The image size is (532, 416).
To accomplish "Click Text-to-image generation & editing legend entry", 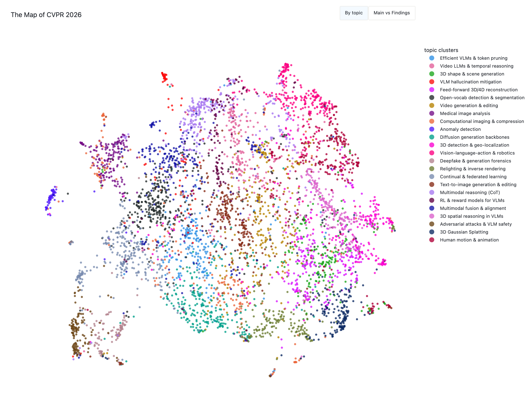I will pyautogui.click(x=473, y=184).
